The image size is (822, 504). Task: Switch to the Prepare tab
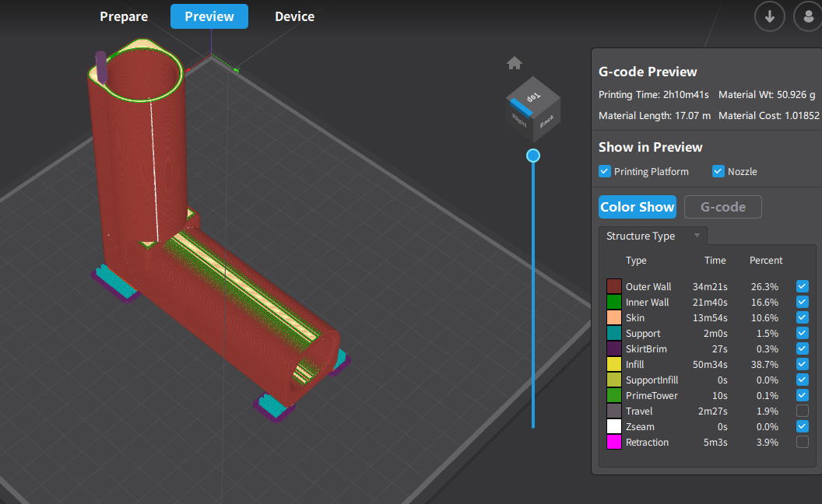pos(124,16)
